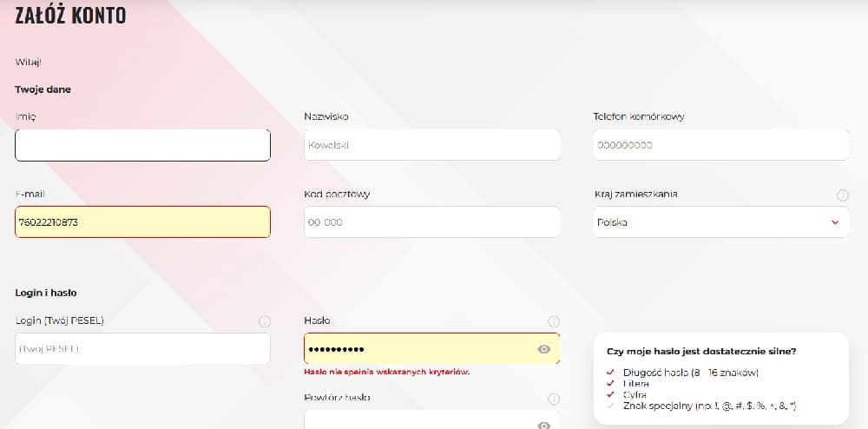Click the 'Login i hasło' section label

pyautogui.click(x=45, y=293)
